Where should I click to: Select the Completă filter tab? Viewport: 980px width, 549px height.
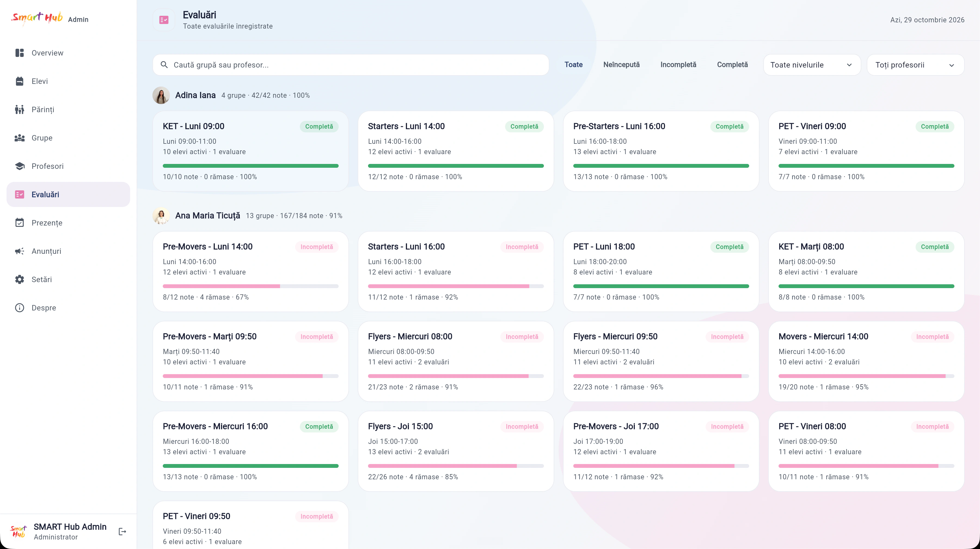pos(732,65)
